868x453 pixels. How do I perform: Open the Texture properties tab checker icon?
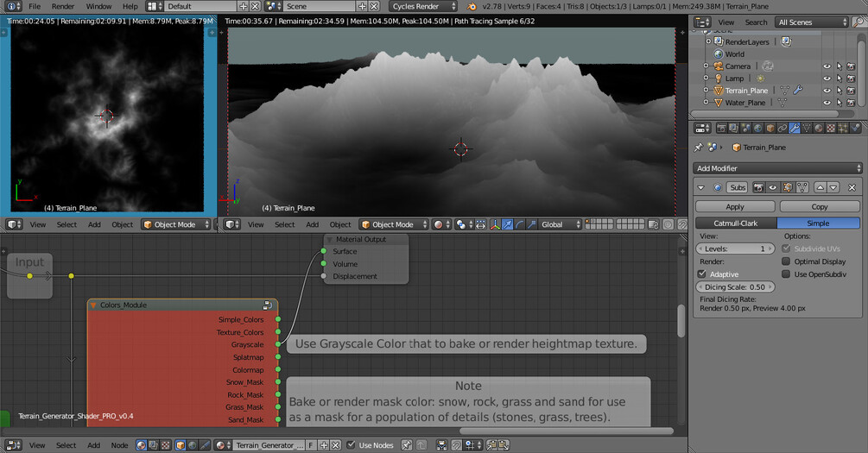click(x=831, y=129)
